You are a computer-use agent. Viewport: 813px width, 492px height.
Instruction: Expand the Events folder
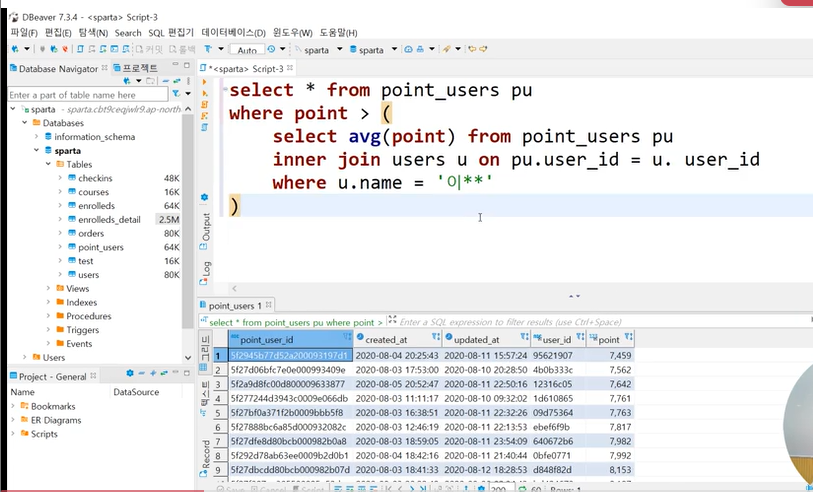point(48,344)
